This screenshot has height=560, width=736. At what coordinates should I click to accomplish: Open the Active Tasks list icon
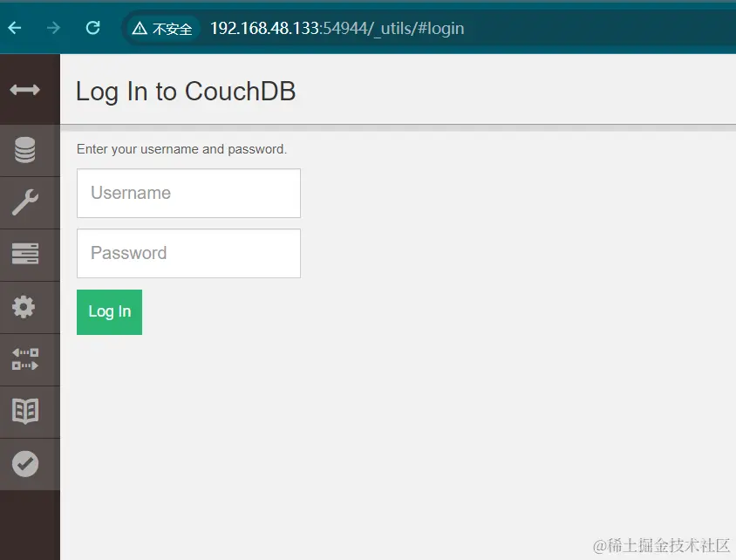click(x=25, y=254)
